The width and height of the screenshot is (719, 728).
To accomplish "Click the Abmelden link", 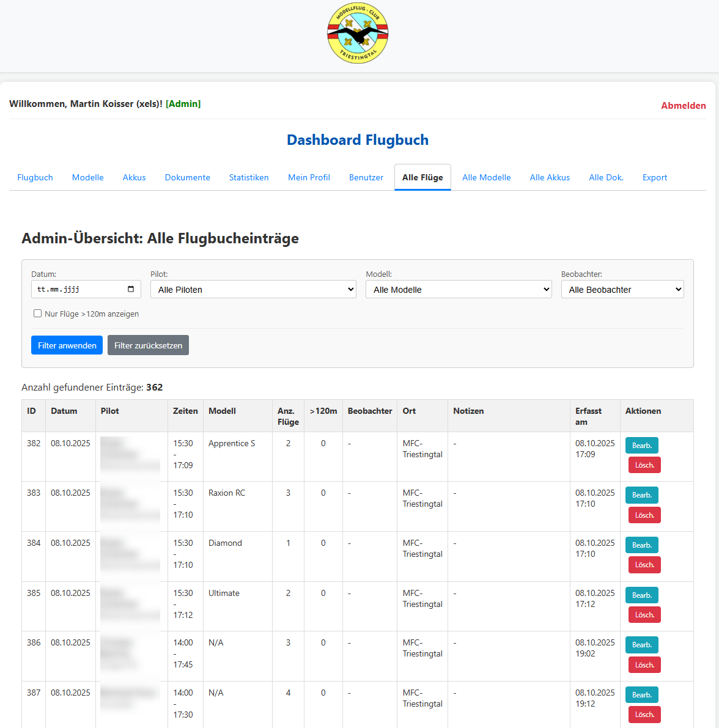I will pyautogui.click(x=683, y=106).
